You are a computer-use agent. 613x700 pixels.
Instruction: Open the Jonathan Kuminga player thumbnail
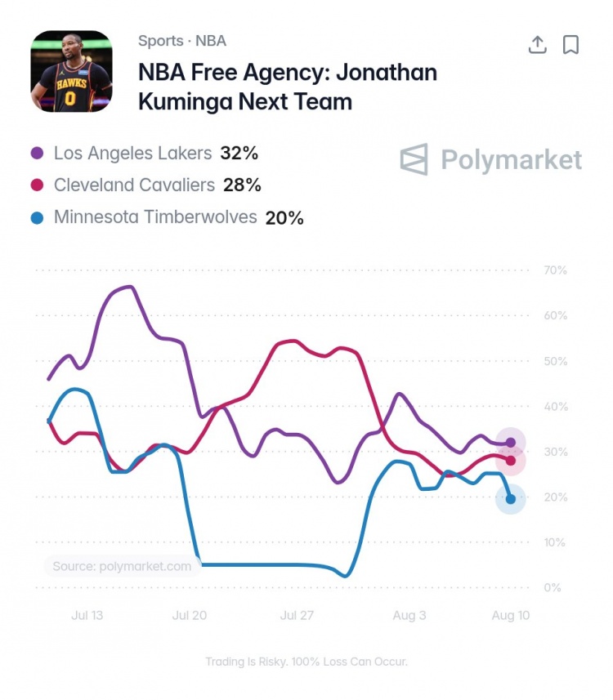point(71,71)
